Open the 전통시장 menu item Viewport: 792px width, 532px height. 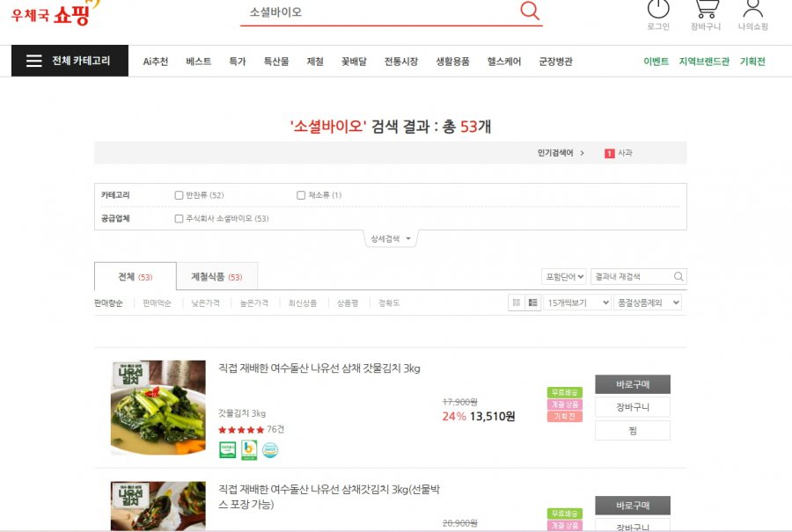pos(401,62)
